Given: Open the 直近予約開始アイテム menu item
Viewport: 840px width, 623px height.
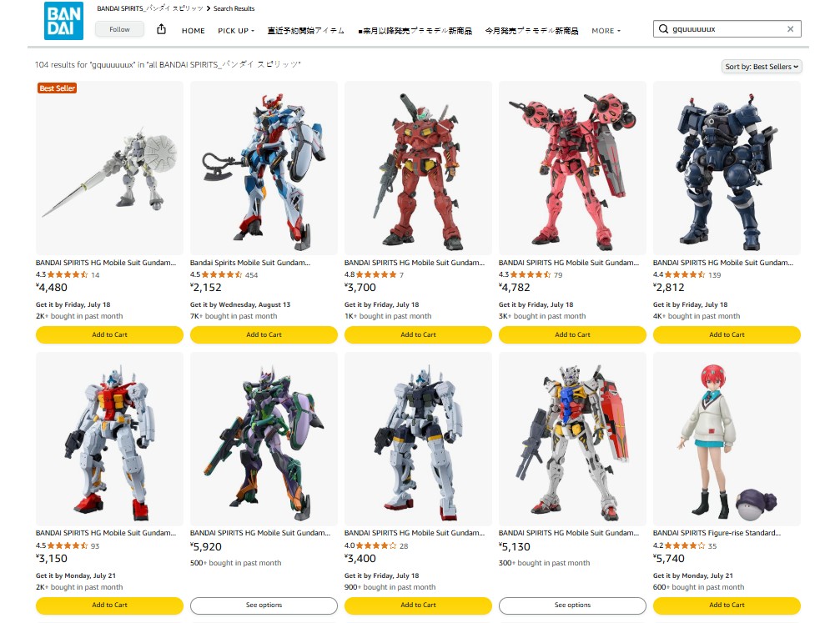Looking at the screenshot, I should coord(306,31).
